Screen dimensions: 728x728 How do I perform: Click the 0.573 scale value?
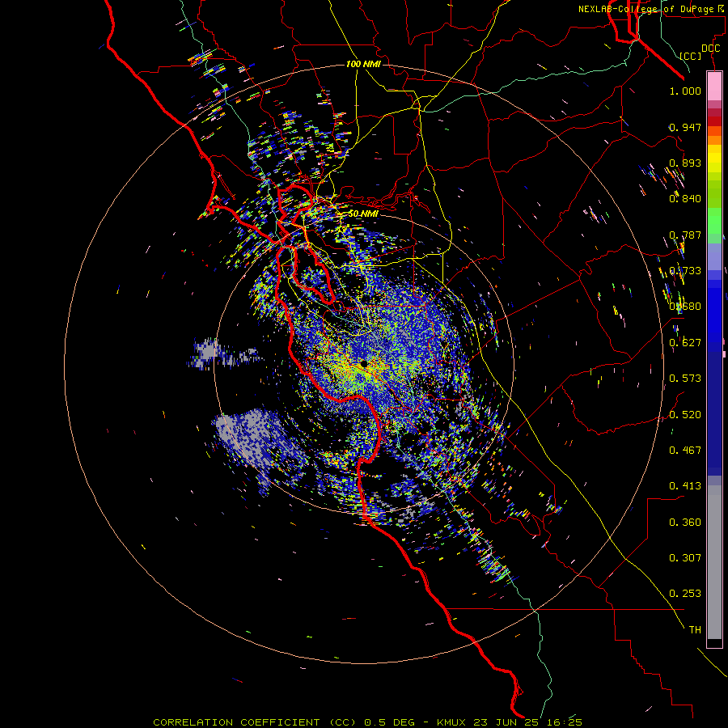(x=685, y=379)
